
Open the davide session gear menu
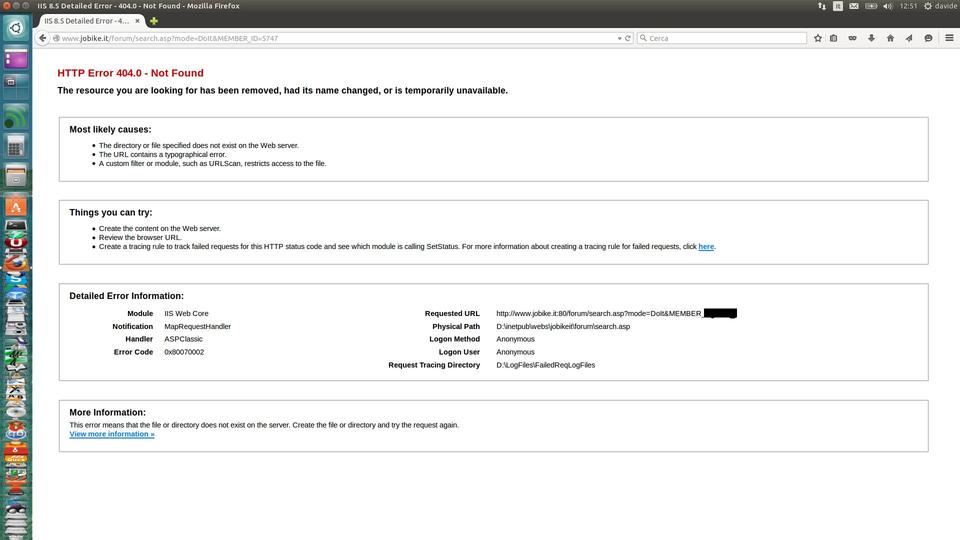coord(940,6)
